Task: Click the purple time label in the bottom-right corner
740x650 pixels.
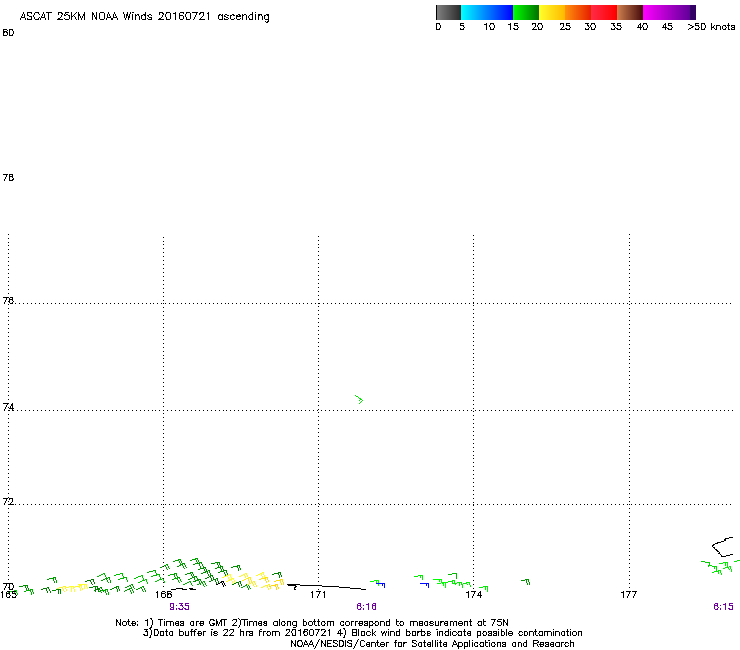Action: coord(723,607)
